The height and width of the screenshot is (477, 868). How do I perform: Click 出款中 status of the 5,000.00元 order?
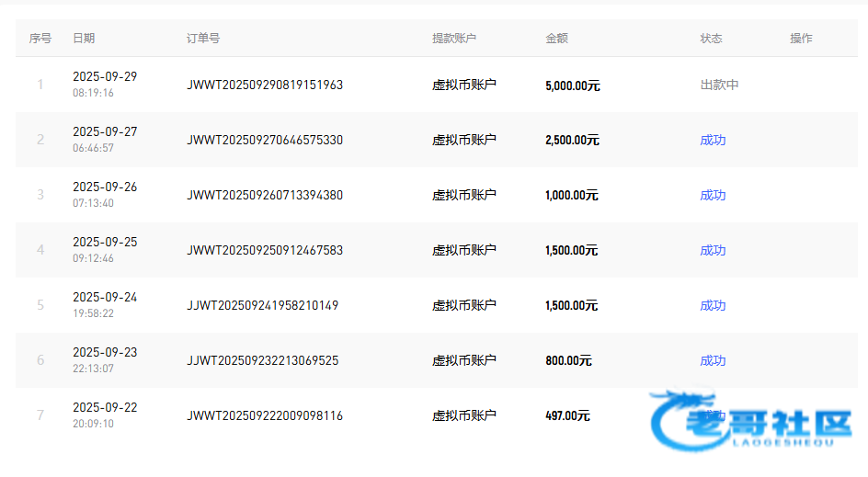pyautogui.click(x=719, y=85)
